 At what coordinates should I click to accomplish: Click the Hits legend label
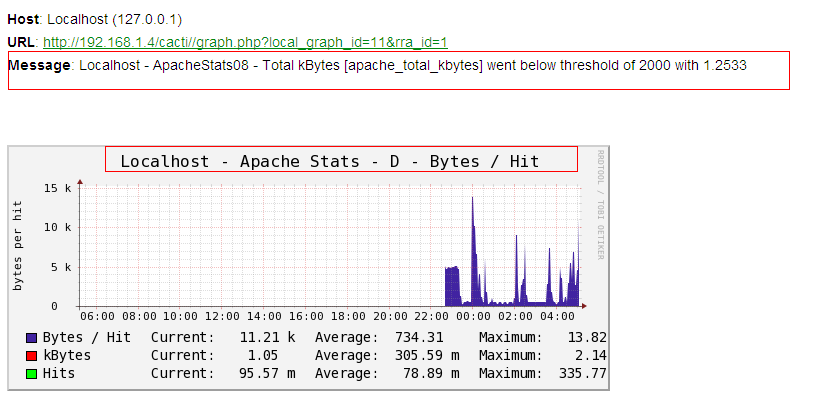point(58,372)
